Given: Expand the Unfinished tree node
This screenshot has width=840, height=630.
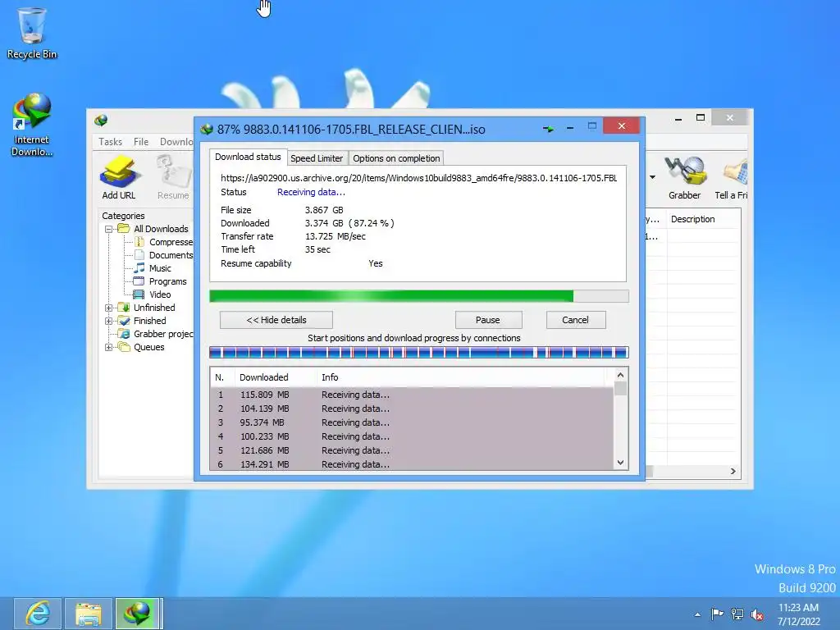Looking at the screenshot, I should tap(109, 308).
